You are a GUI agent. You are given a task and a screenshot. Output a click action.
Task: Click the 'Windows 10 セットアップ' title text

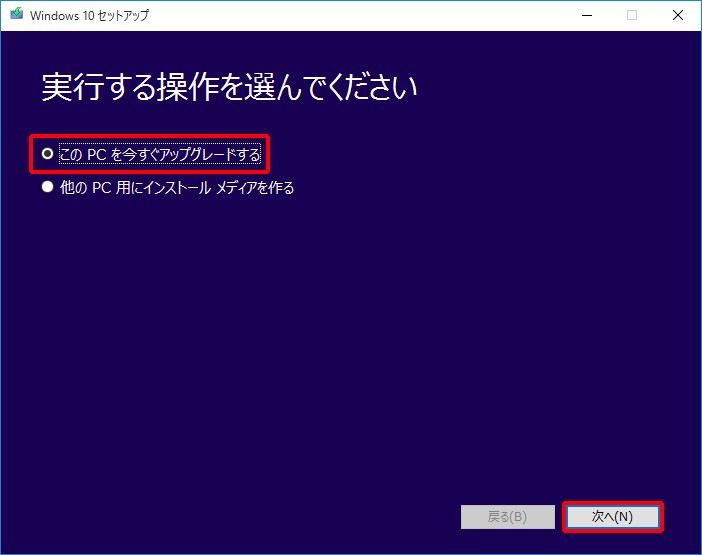89,15
